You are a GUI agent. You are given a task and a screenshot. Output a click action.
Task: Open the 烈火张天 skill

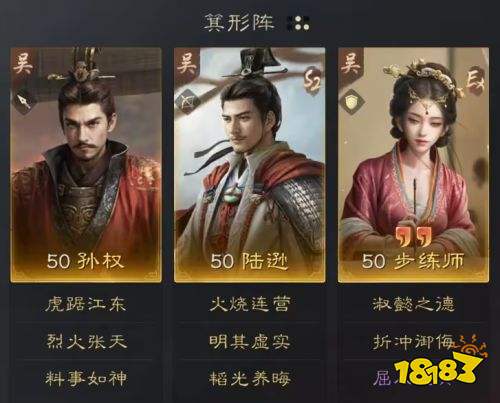(86, 341)
